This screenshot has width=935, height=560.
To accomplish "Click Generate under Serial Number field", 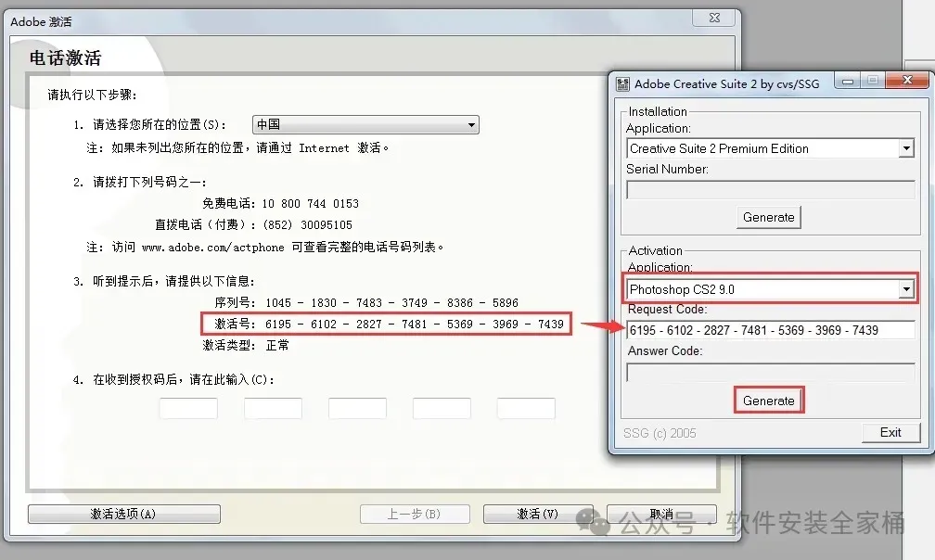I will pos(768,218).
